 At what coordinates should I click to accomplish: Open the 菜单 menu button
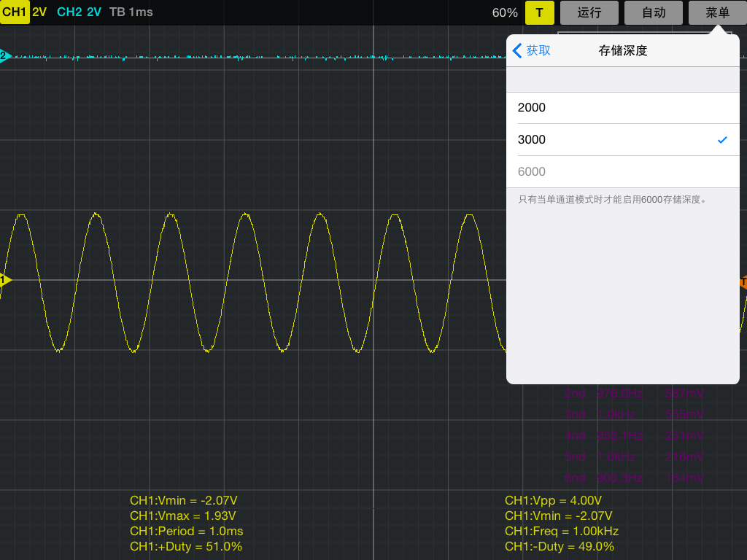pos(717,12)
